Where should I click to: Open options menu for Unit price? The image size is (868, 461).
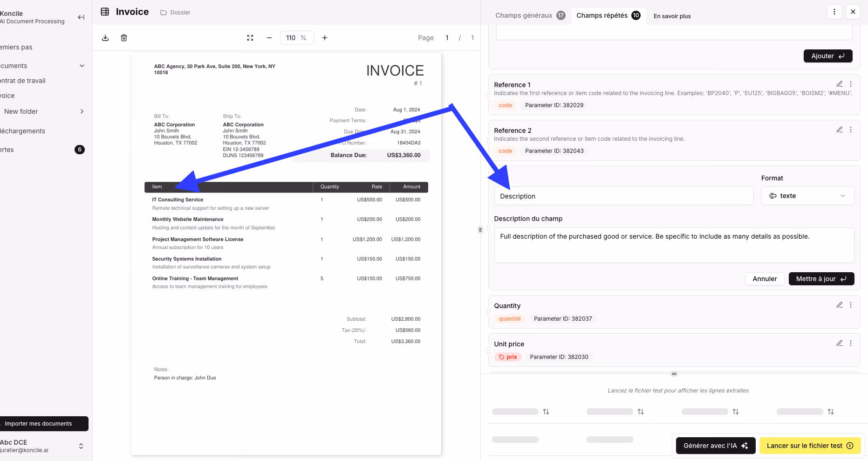click(851, 343)
